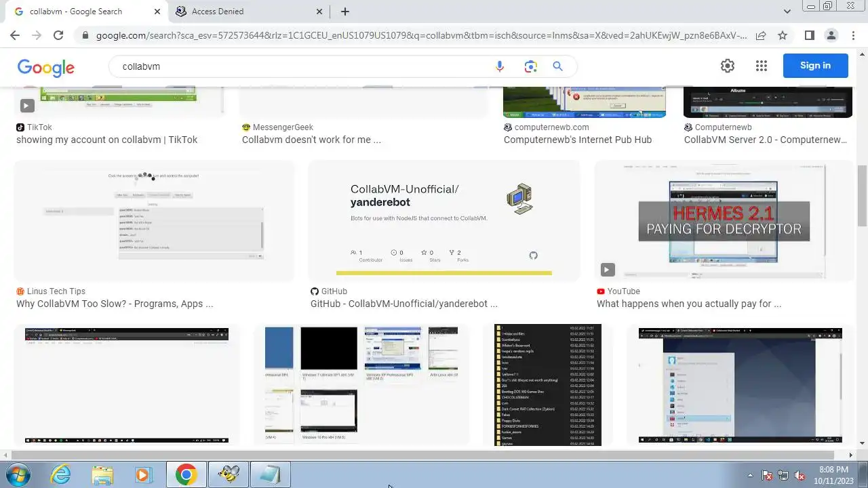Viewport: 868px width, 488px height.
Task: Open Google quick settings gear
Action: (728, 66)
